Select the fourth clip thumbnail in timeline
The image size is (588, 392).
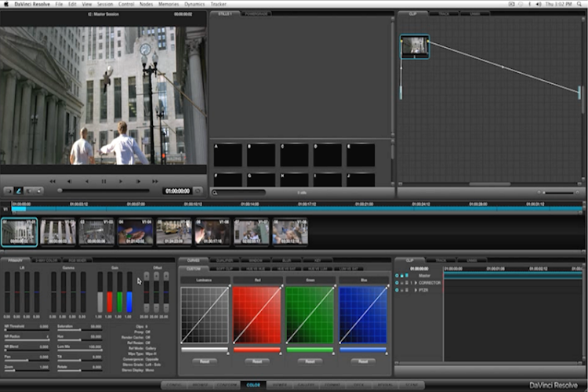[x=135, y=231]
